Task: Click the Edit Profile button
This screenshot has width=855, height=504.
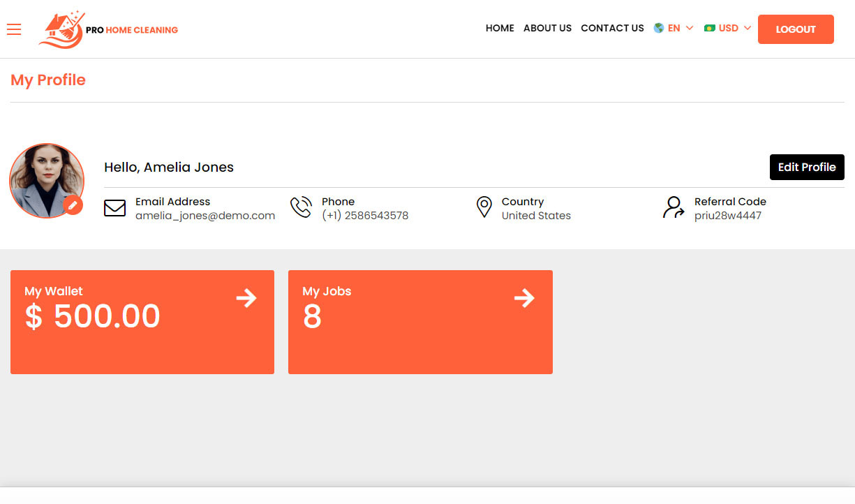Action: (x=807, y=167)
